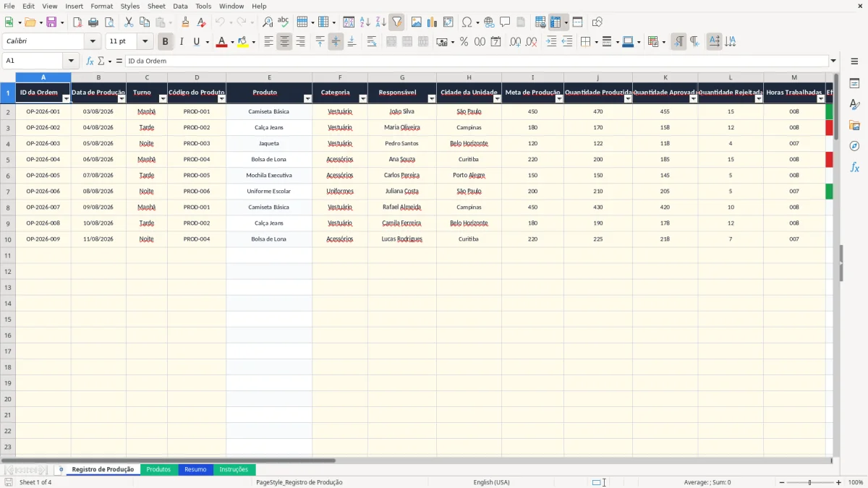Toggle the AutoFilter funnel icon

click(x=397, y=22)
